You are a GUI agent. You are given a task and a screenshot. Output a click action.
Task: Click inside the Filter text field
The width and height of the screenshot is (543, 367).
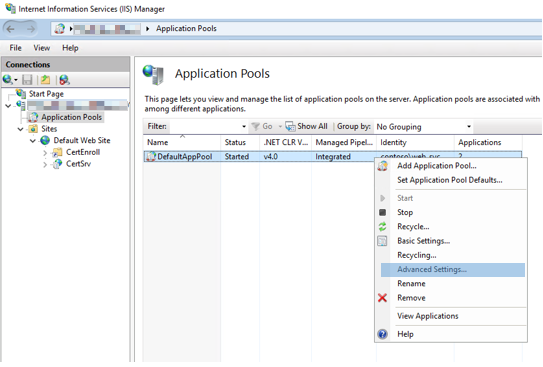(x=205, y=127)
